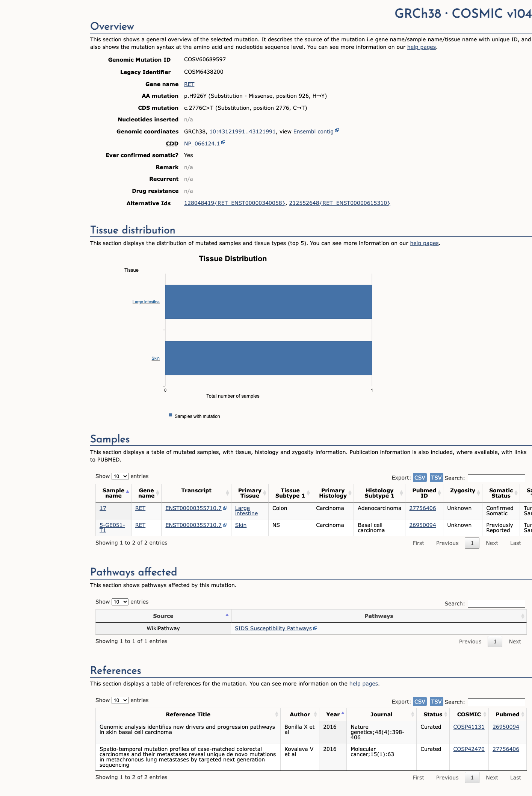Click the Skin bar in chart

269,358
